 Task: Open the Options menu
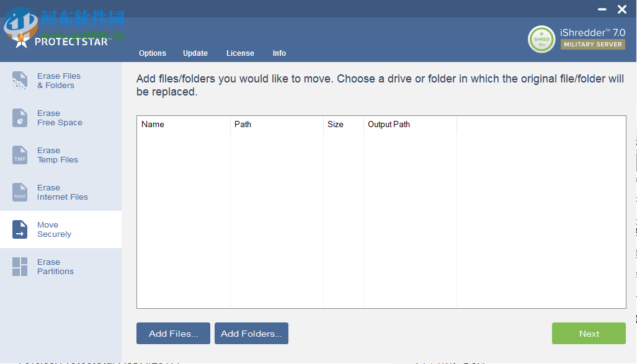153,53
